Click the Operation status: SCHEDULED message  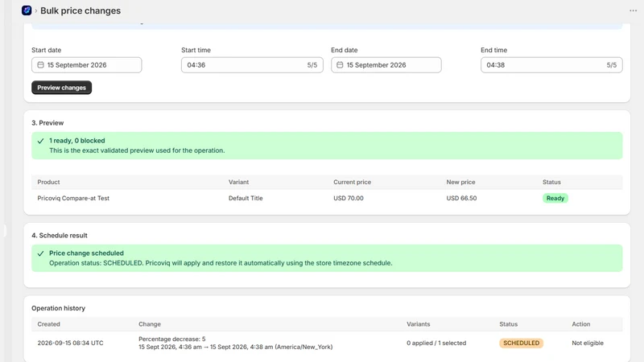point(221,263)
